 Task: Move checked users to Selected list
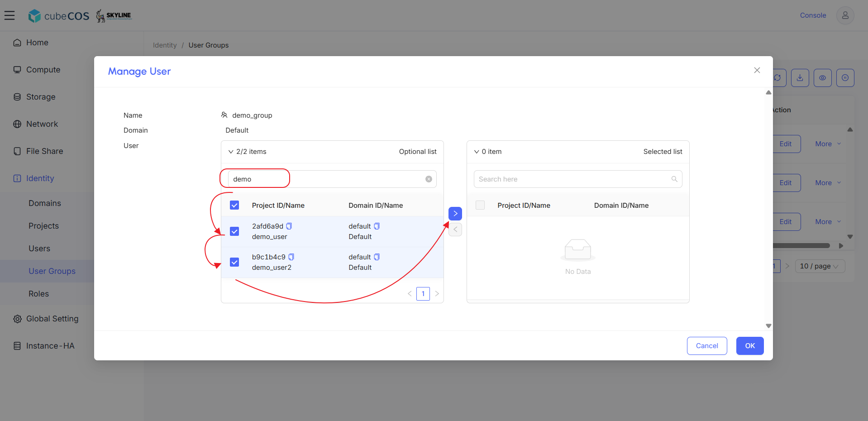[x=455, y=214]
